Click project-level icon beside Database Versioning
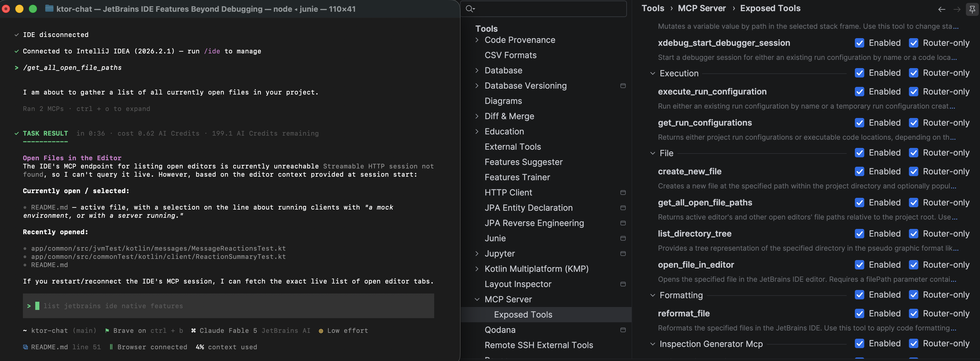 623,86
